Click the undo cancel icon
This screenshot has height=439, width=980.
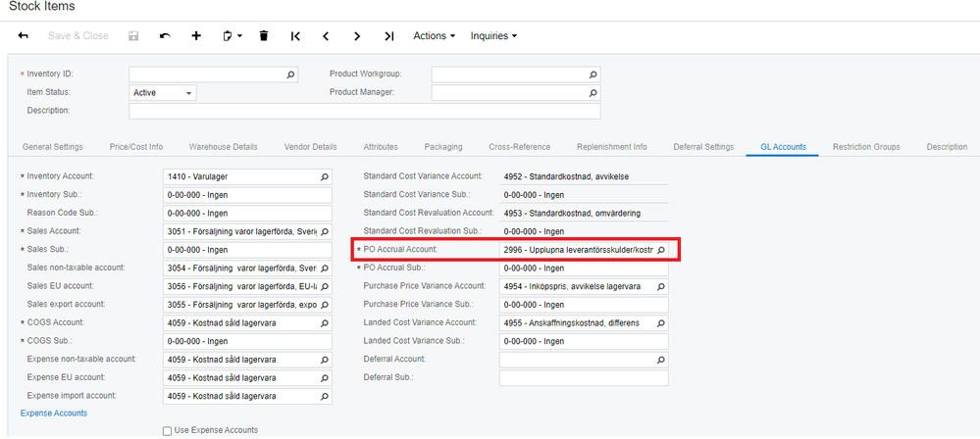coord(165,35)
